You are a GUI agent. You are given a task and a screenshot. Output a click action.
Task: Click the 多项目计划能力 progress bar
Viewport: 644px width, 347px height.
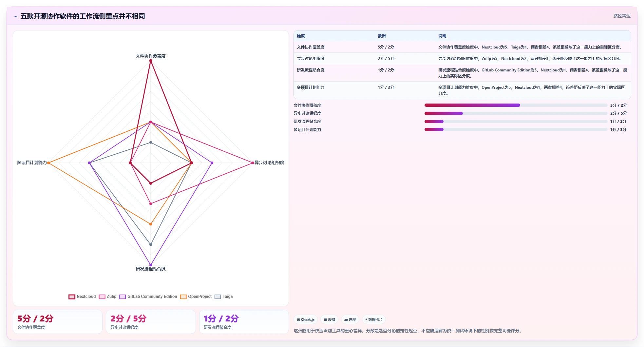click(x=516, y=129)
